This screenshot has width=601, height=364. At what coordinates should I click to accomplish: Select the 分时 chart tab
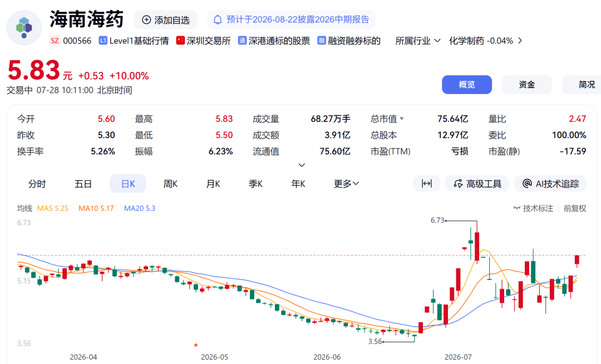coord(37,184)
